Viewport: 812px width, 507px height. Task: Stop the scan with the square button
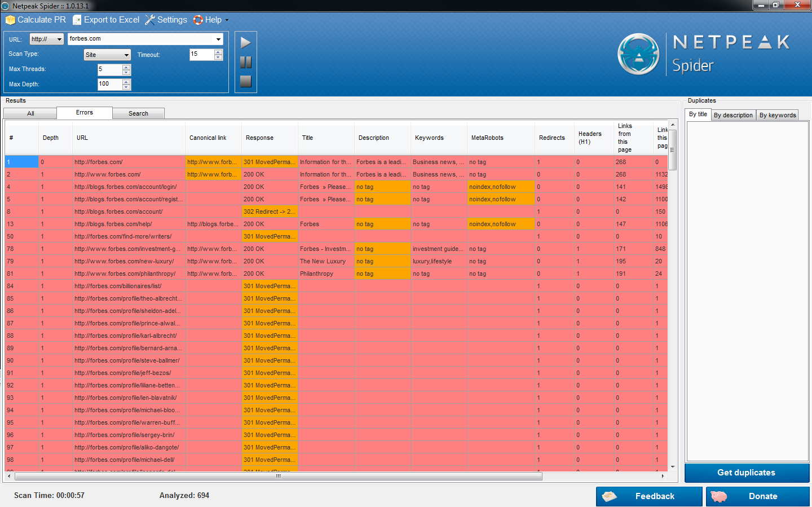pyautogui.click(x=245, y=81)
